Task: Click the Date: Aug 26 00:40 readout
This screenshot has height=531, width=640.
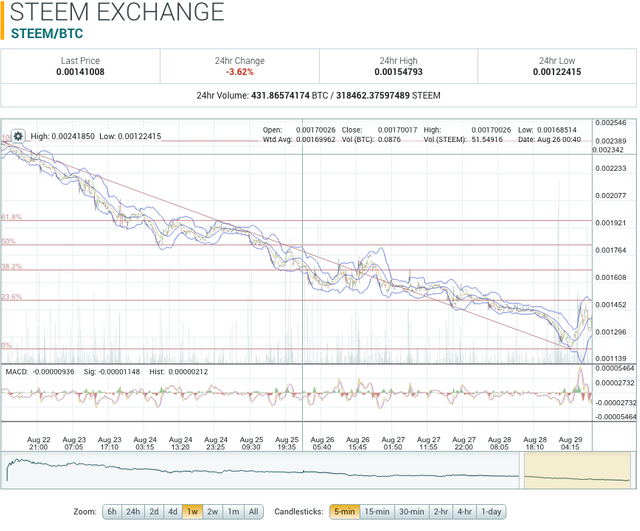Action: pos(549,140)
